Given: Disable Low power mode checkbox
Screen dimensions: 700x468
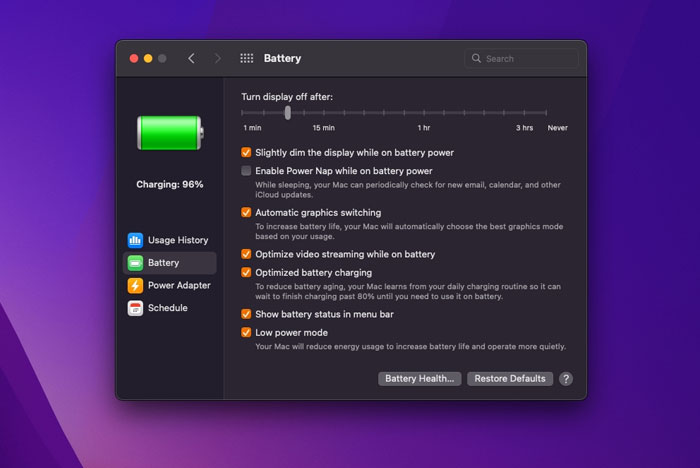Looking at the screenshot, I should (247, 332).
